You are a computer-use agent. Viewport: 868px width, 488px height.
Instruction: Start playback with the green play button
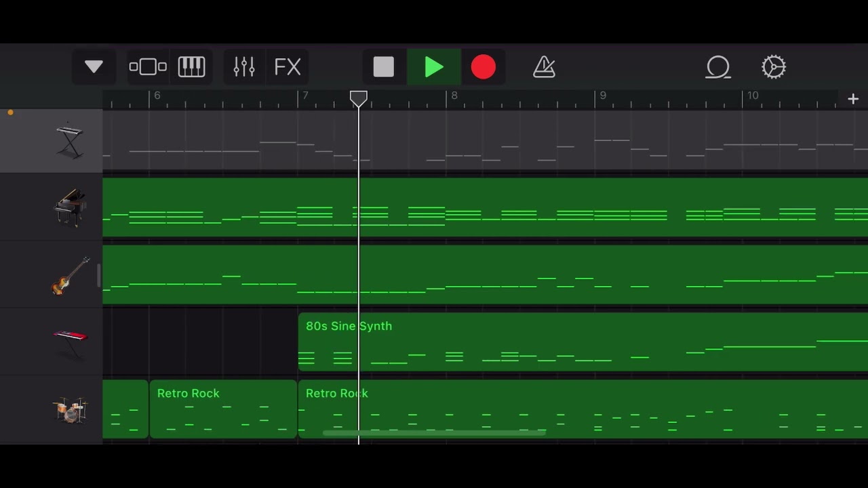click(434, 67)
